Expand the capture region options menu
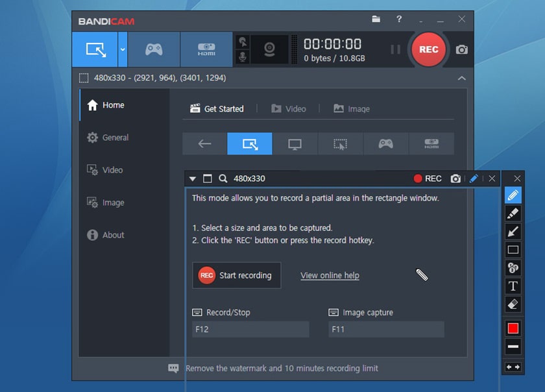Screen dimensions: 545x392 click(193, 178)
